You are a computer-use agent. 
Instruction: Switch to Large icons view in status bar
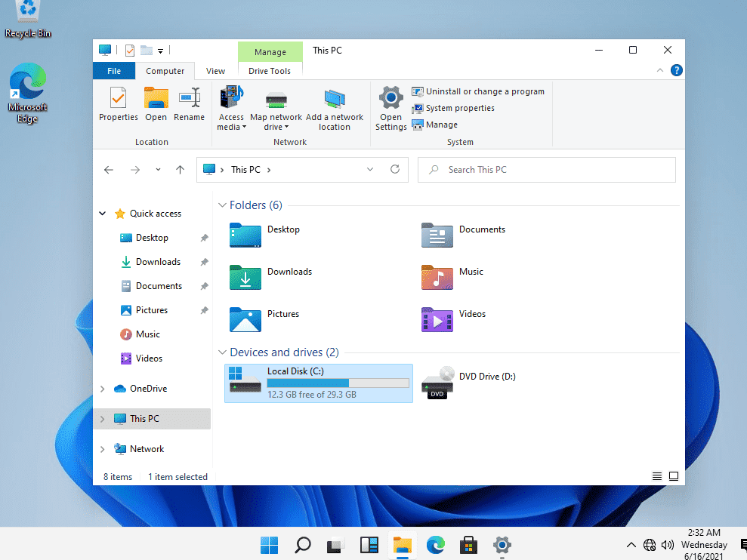(673, 476)
